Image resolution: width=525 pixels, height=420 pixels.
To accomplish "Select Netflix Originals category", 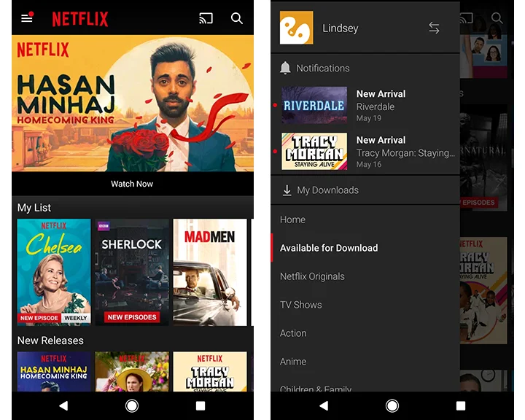I will (365, 276).
